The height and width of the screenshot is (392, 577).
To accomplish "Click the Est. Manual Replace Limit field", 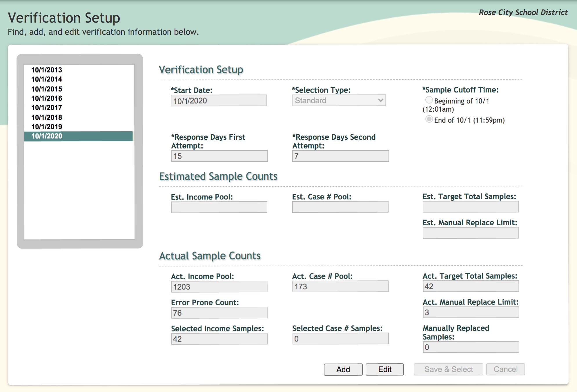I will pos(471,233).
